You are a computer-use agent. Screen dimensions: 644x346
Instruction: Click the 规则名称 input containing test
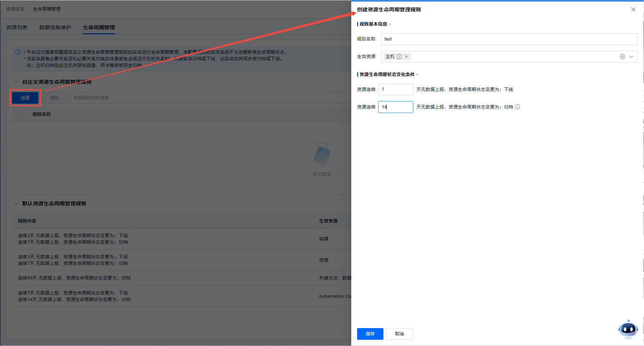509,39
